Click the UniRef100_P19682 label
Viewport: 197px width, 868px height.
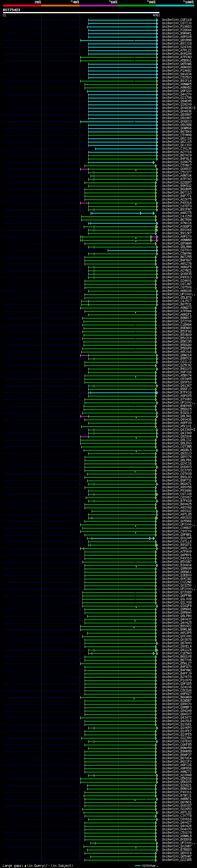click(x=177, y=71)
